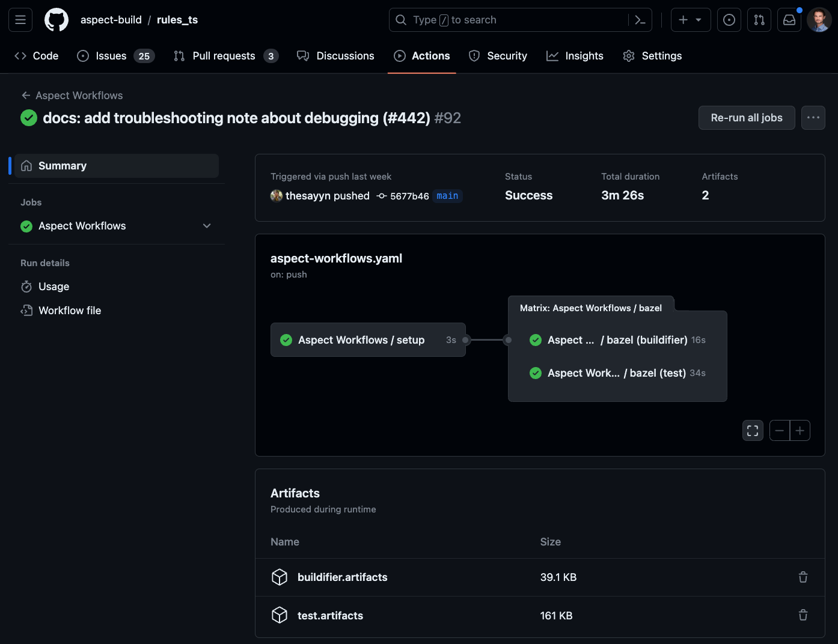Screen dimensions: 838x644
Task: Open the command palette icon
Action: (640, 20)
